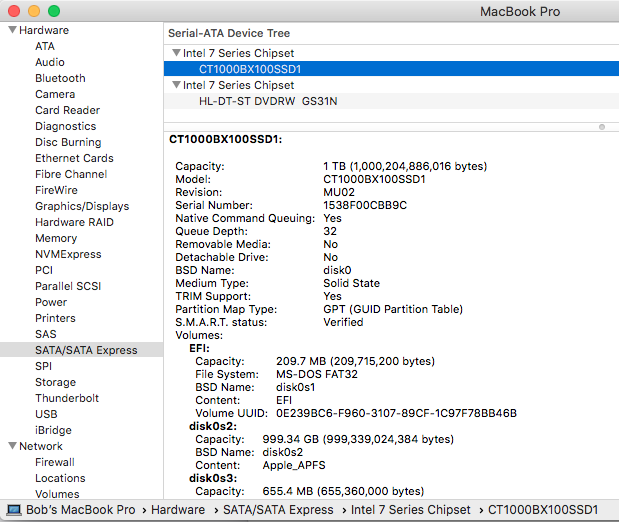Click Hardware in the path bar
This screenshot has width=619, height=522.
coord(178,510)
